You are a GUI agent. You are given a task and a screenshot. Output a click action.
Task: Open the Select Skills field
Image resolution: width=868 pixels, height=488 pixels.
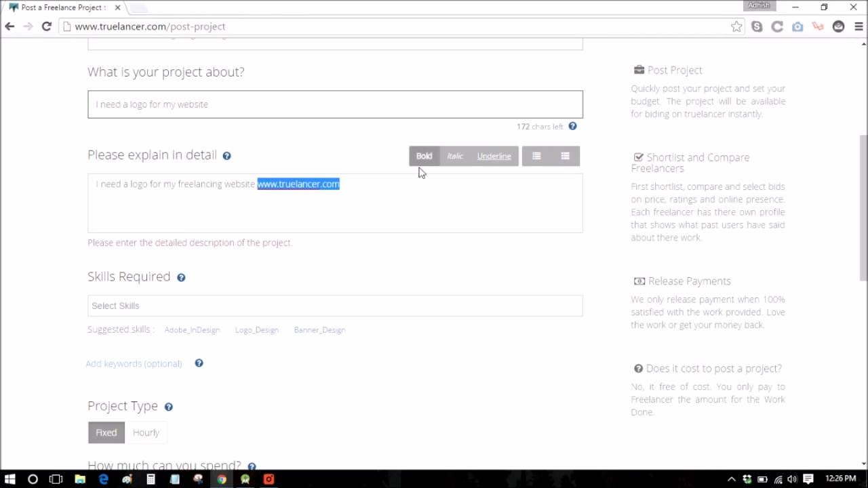point(335,306)
